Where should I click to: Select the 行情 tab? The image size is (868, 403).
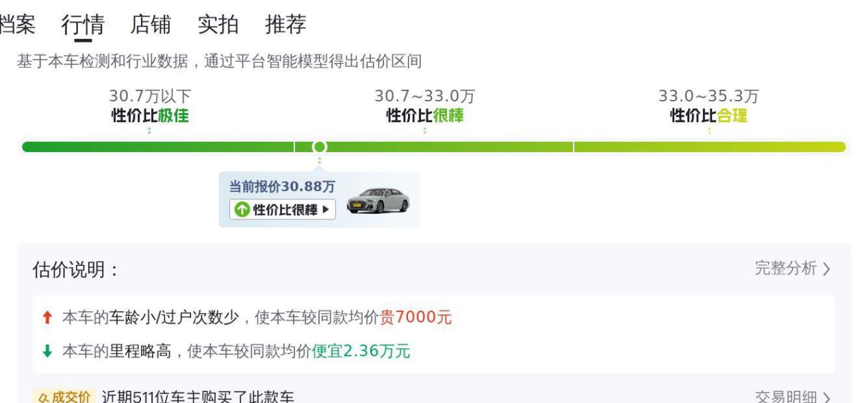pos(83,25)
